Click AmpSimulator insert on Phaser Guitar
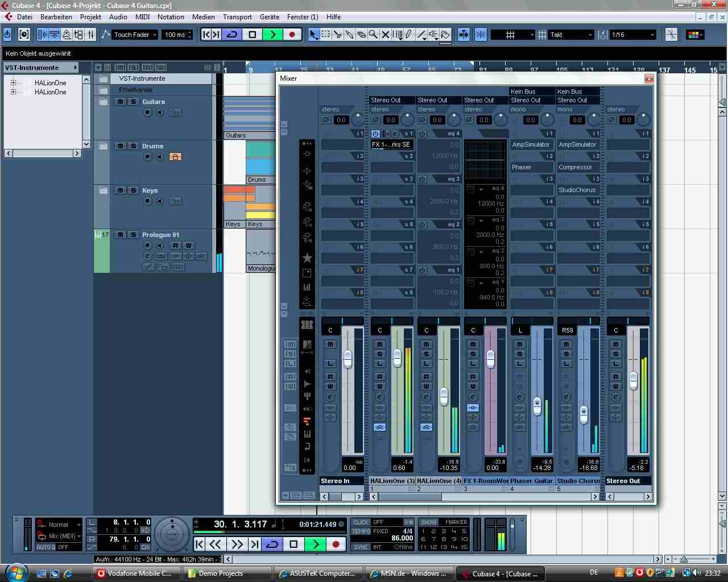Screen dimensions: 728x582 coord(532,144)
